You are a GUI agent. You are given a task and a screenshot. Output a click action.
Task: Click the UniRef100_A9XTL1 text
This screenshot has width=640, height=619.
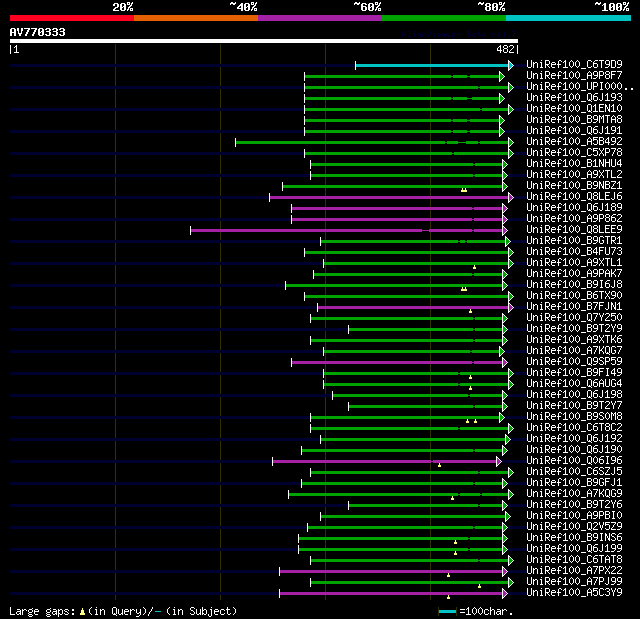pyautogui.click(x=574, y=263)
